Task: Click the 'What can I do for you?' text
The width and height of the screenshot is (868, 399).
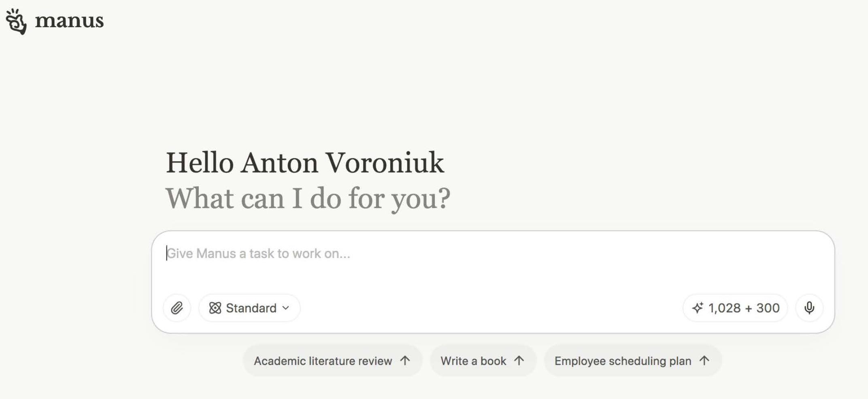Action: [308, 198]
